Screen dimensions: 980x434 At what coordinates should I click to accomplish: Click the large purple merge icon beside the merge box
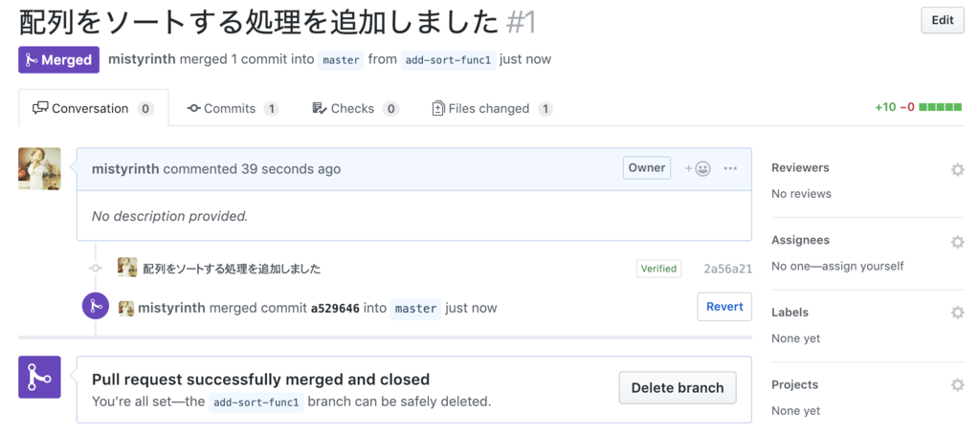(40, 378)
